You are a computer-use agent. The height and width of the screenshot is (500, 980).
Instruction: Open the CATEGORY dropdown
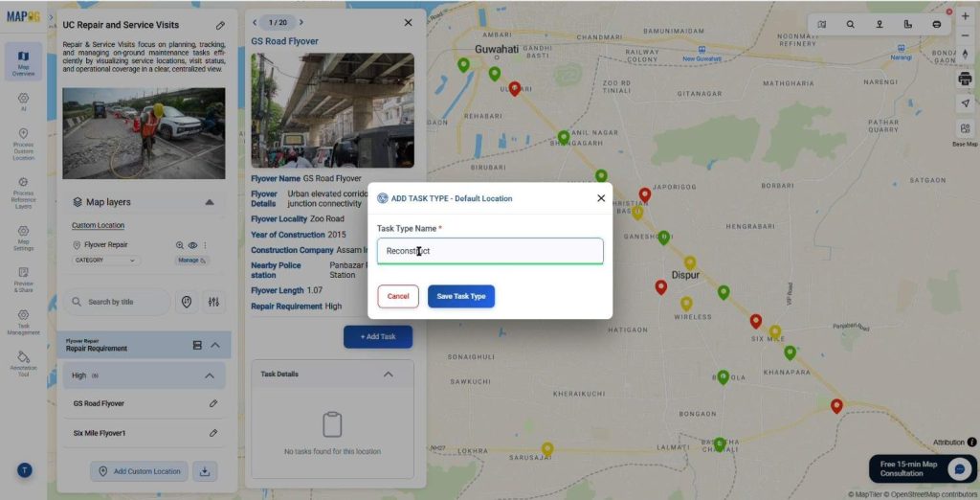(x=105, y=261)
